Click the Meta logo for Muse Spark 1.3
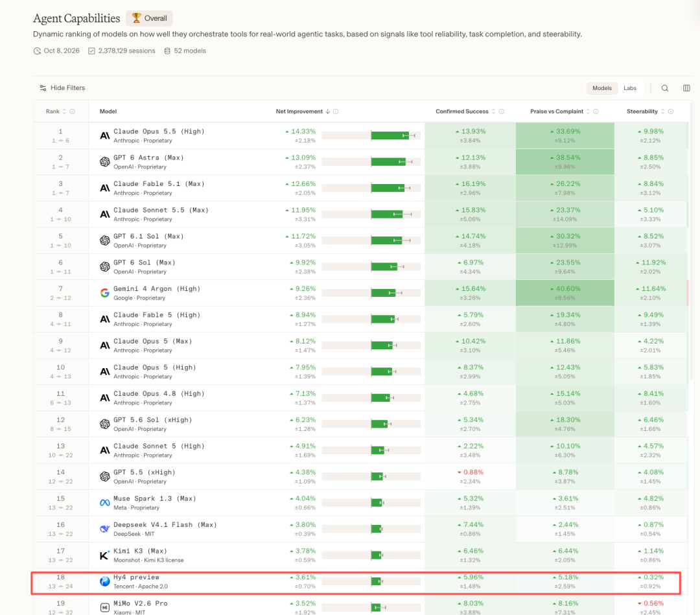This screenshot has width=700, height=615. pos(105,503)
